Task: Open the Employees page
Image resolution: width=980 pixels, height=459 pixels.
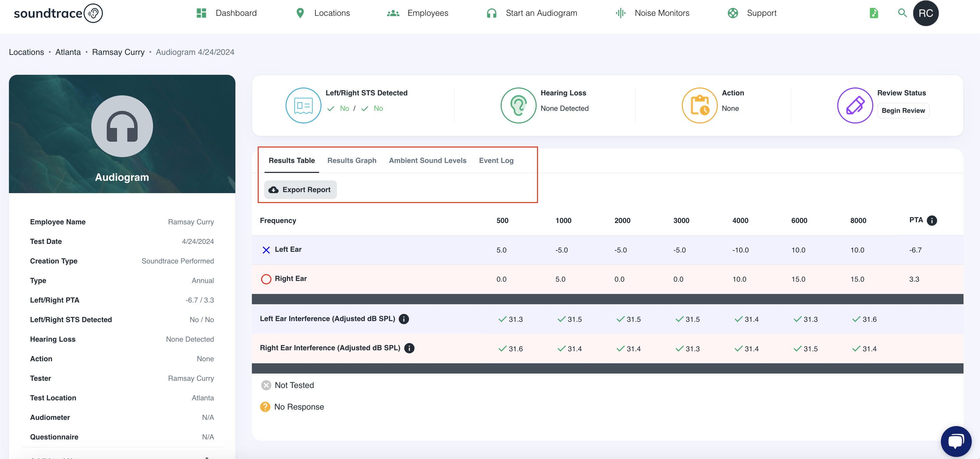Action: tap(428, 13)
